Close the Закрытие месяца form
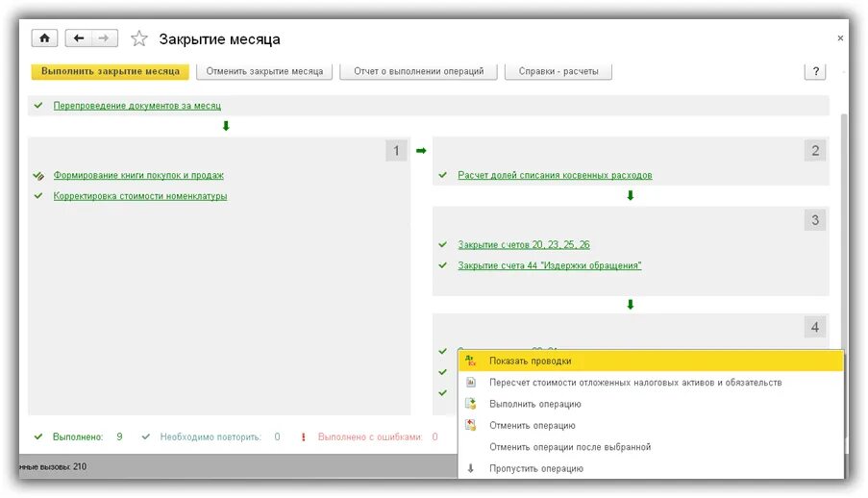868x498 pixels. click(840, 38)
